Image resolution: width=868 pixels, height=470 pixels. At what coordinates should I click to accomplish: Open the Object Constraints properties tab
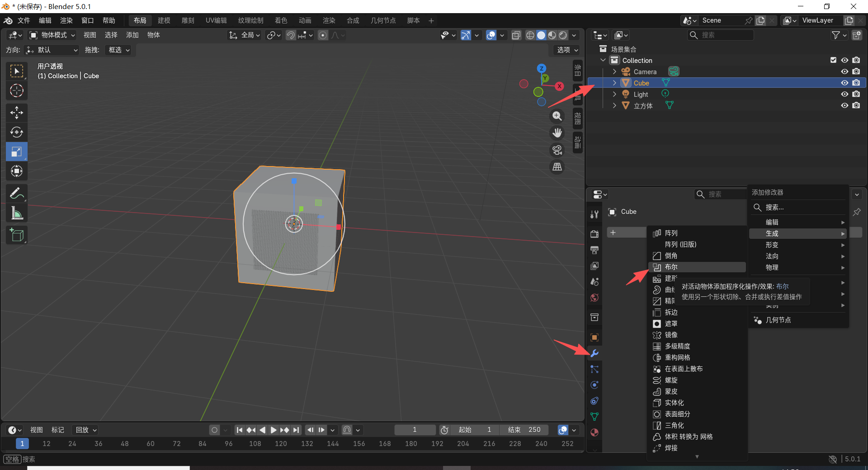tap(594, 401)
